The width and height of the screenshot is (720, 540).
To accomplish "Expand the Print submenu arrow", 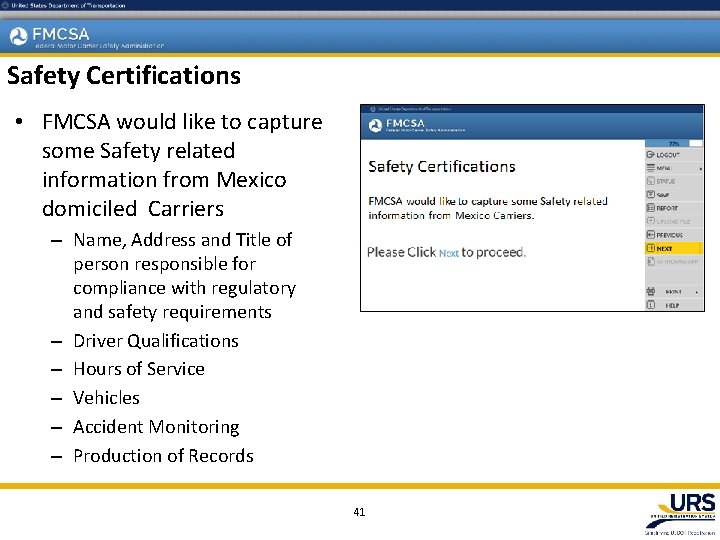I will [x=697, y=292].
